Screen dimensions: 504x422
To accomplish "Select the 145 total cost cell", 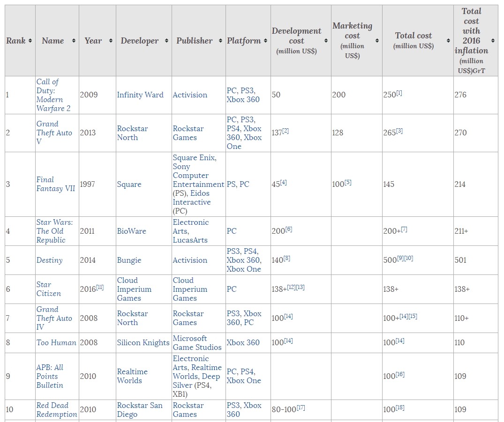I will (x=418, y=185).
